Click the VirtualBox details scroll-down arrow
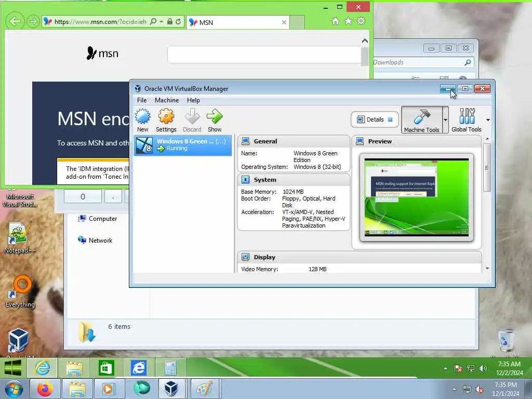Screen dimensions: 532x399 click(x=487, y=269)
